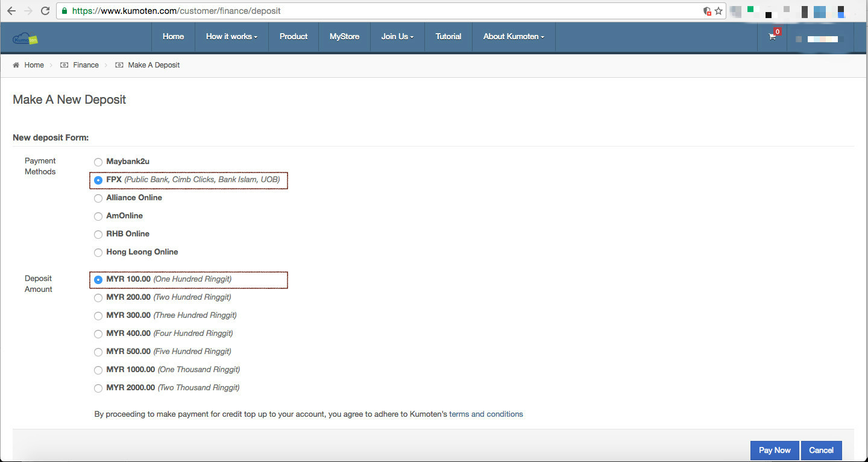The height and width of the screenshot is (462, 868).
Task: Open the About Kumoten dropdown
Action: pyautogui.click(x=514, y=37)
